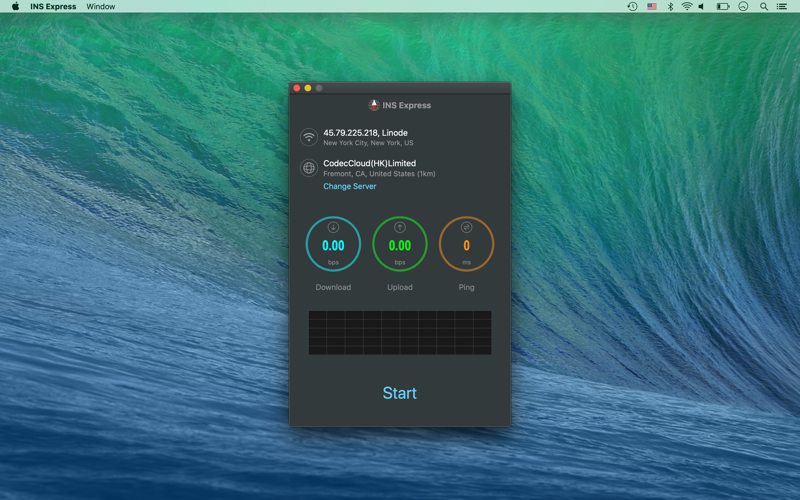The width and height of the screenshot is (800, 500).
Task: Click the Start speed test button
Action: click(399, 393)
